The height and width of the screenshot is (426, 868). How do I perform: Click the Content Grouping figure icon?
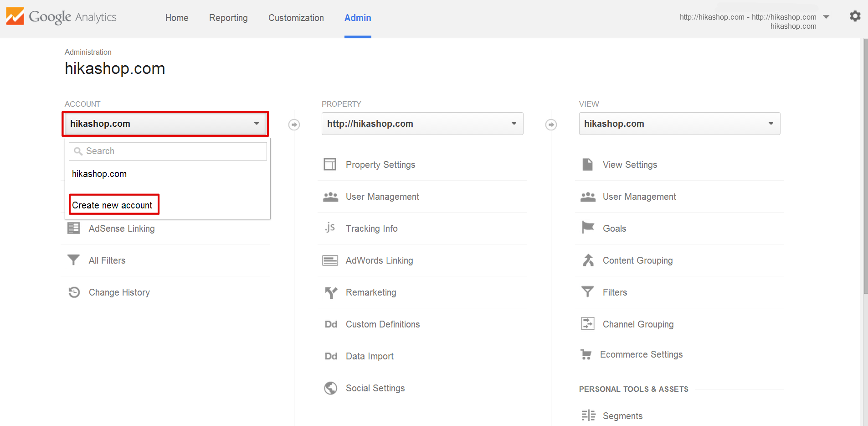point(588,260)
